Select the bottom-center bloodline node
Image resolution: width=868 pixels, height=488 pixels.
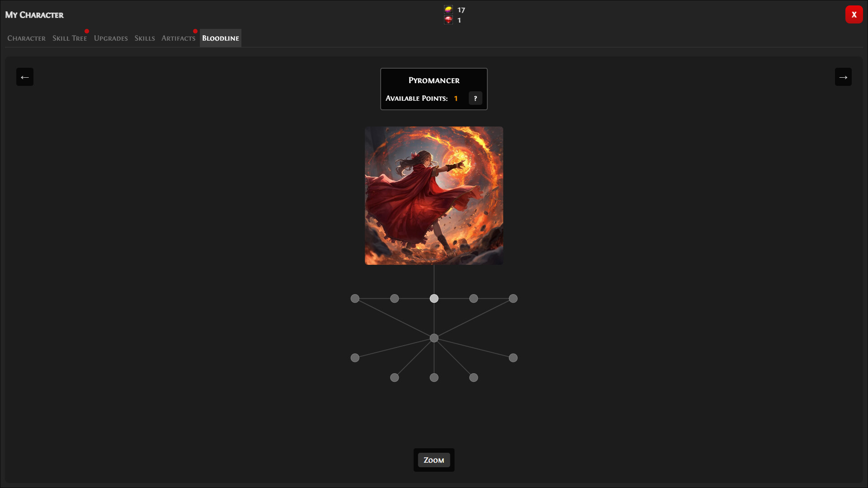coord(434,378)
